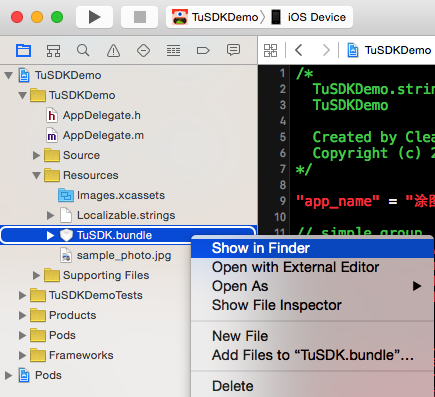
Task: Collapse the TuSDKDemo project root
Action: [x=9, y=75]
